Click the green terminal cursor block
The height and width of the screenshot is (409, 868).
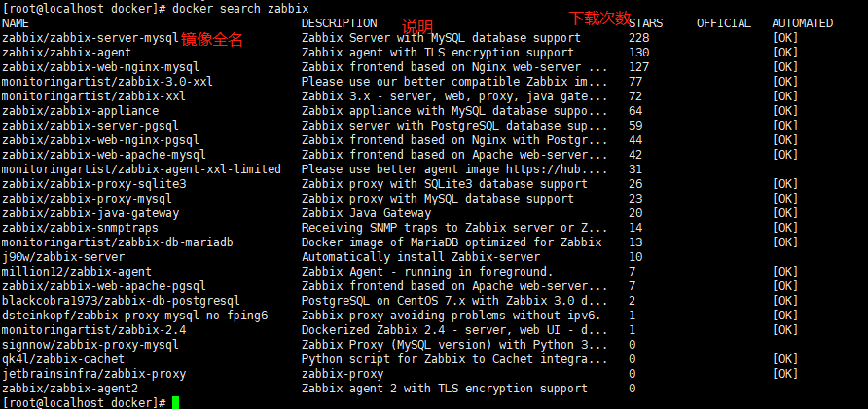coord(175,402)
